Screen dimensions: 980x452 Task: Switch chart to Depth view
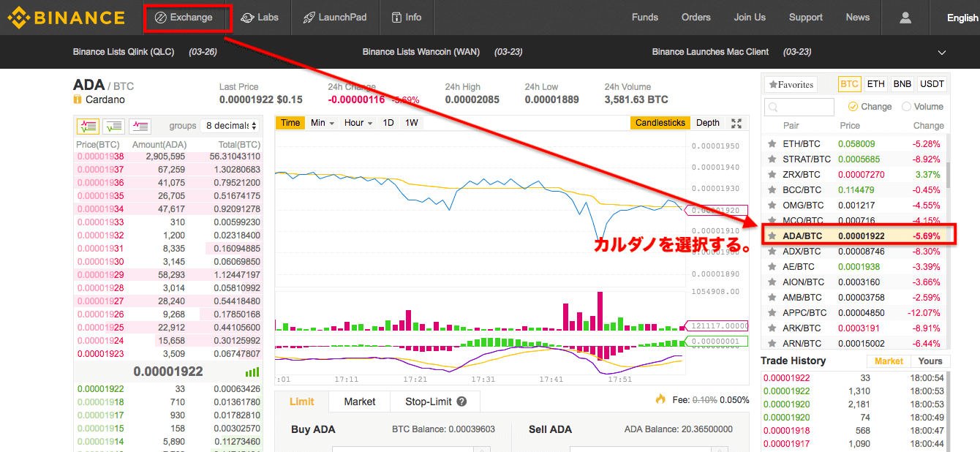coord(708,123)
